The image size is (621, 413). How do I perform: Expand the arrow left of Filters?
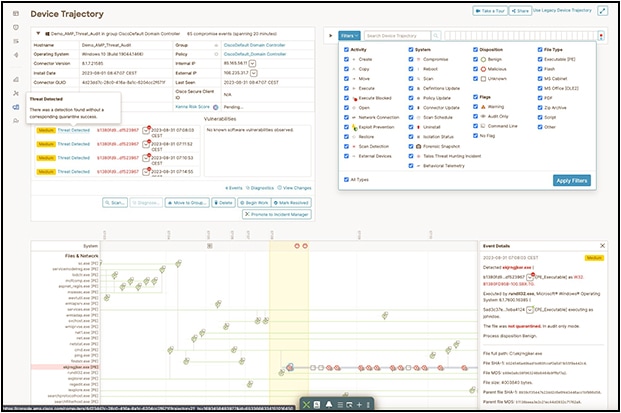331,36
